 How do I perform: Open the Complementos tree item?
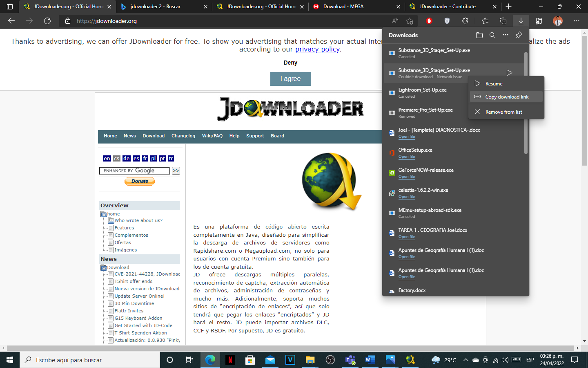[131, 235]
